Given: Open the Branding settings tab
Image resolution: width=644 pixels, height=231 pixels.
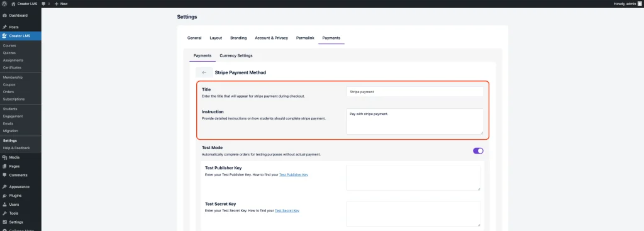Looking at the screenshot, I should point(238,38).
